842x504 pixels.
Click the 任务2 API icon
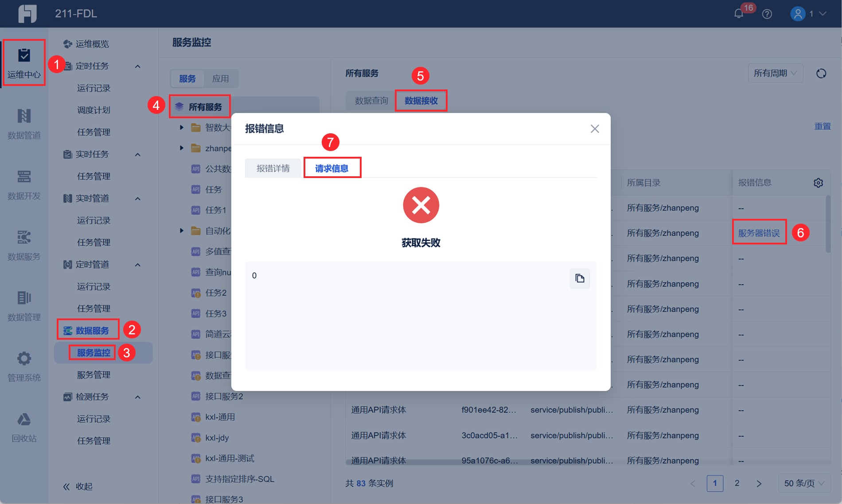(195, 293)
